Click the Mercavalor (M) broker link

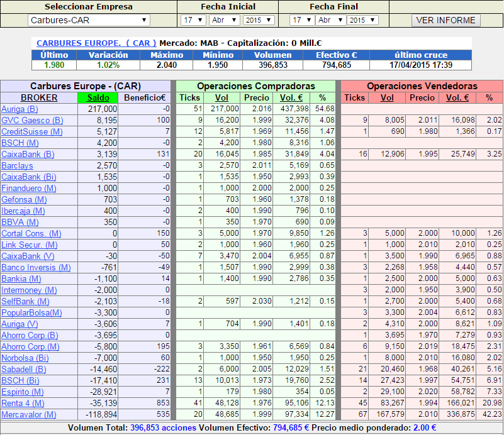(28, 414)
